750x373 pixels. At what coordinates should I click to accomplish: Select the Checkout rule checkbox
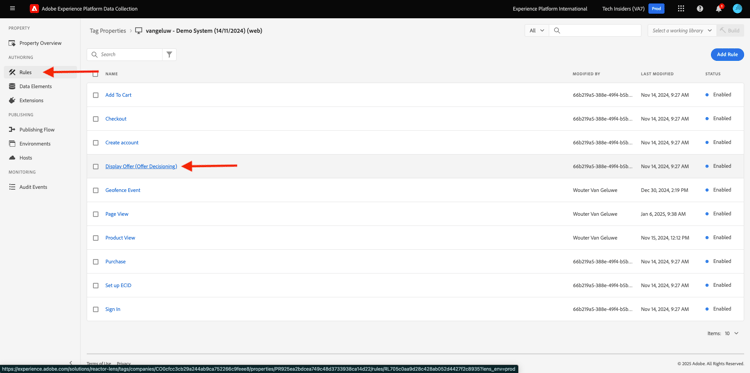click(x=96, y=119)
